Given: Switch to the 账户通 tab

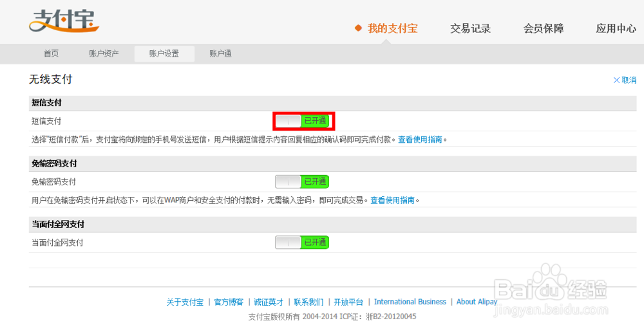Looking at the screenshot, I should click(220, 54).
